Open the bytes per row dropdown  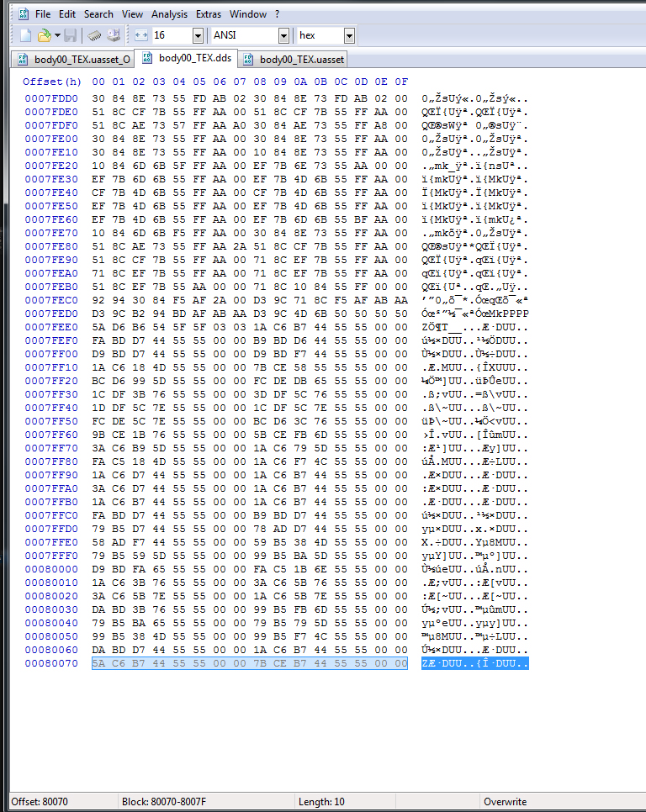pos(198,35)
